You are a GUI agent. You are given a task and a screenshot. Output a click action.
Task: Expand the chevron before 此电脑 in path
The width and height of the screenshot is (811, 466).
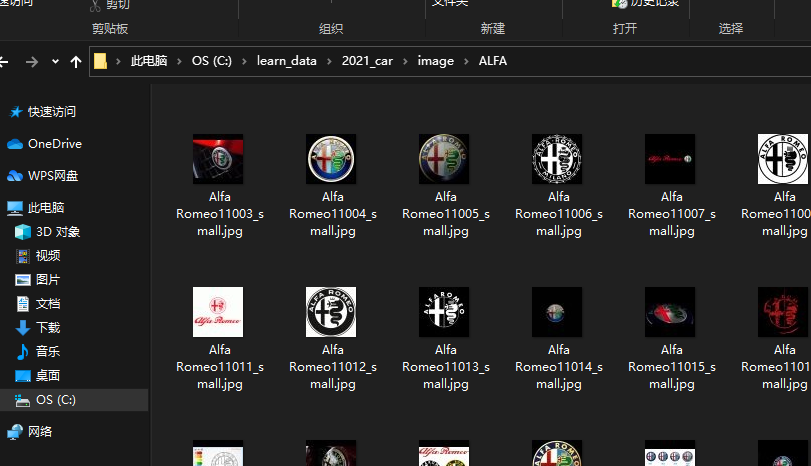pos(118,62)
